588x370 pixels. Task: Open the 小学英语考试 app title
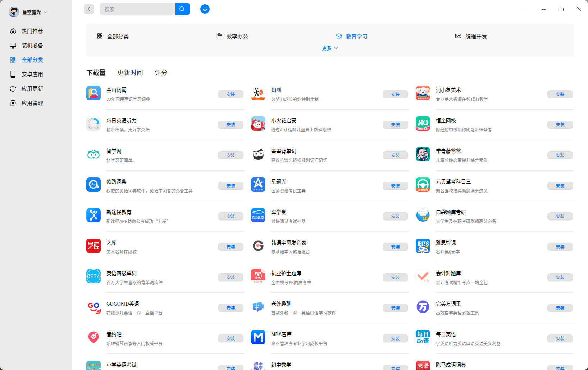coord(122,365)
